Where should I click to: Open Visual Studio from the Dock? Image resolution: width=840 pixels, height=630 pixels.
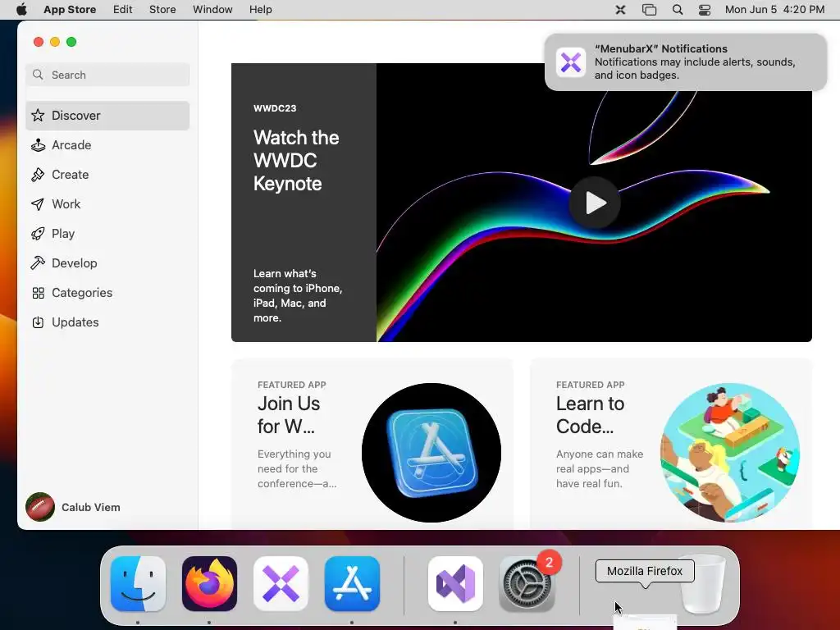point(455,583)
